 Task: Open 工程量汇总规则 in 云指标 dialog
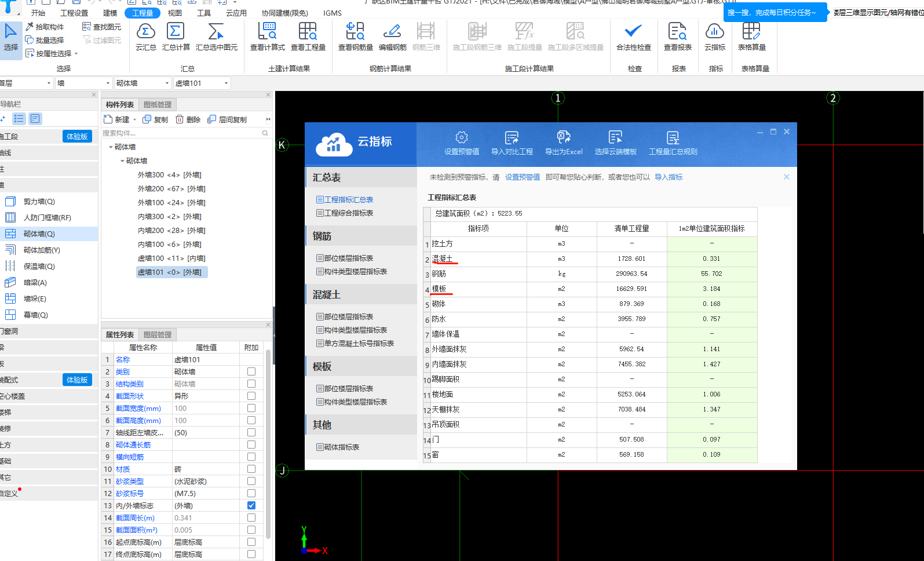[673, 143]
